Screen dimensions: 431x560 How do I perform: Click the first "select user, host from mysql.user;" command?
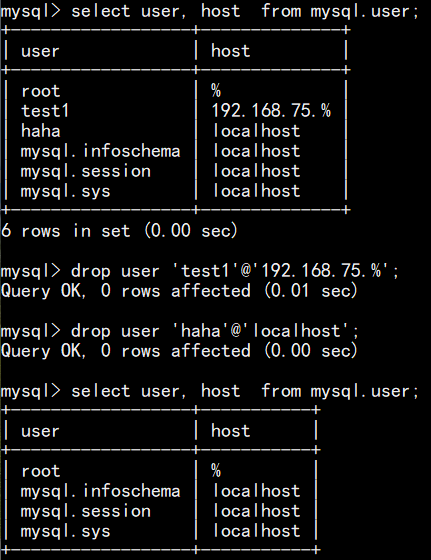245,11
